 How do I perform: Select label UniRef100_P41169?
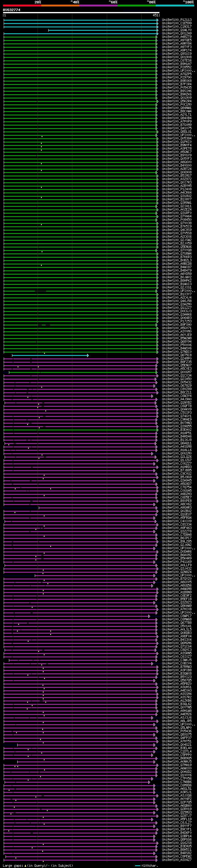point(177,562)
